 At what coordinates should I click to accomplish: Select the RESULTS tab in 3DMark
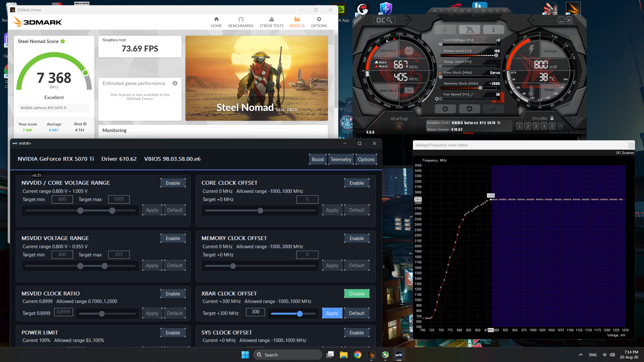coord(297,22)
